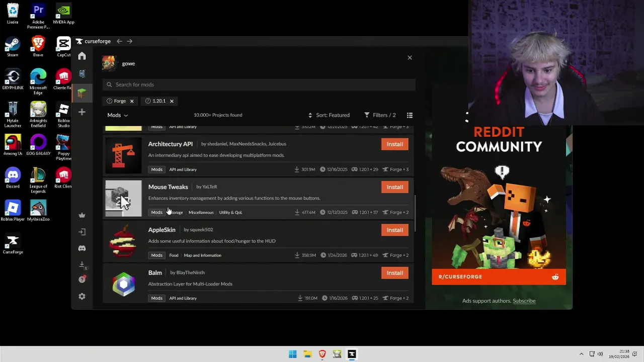Install the Balm mod
The image size is (644, 362).
(394, 273)
